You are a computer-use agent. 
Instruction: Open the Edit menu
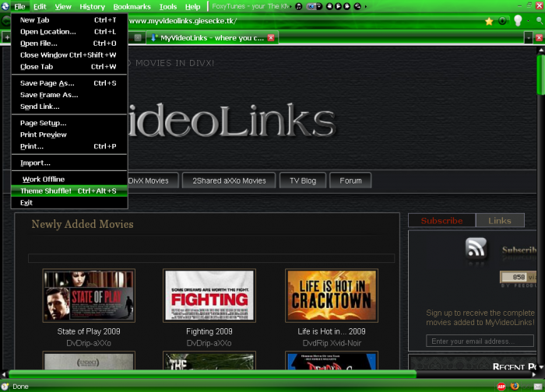point(40,6)
